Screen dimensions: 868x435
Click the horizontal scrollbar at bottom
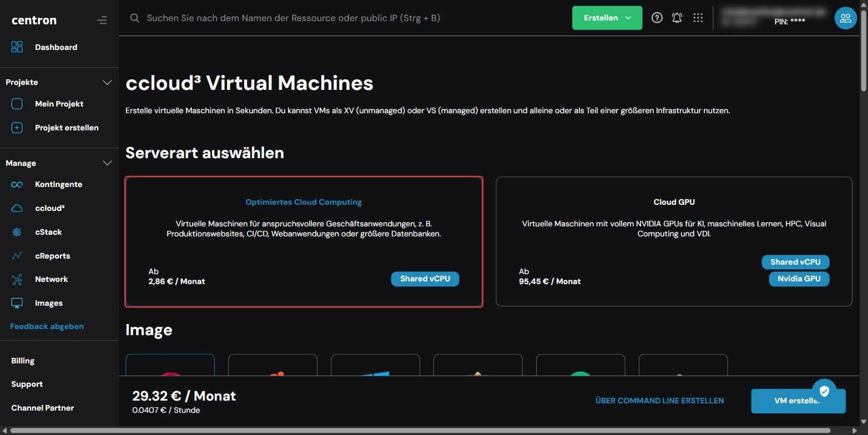click(x=420, y=431)
